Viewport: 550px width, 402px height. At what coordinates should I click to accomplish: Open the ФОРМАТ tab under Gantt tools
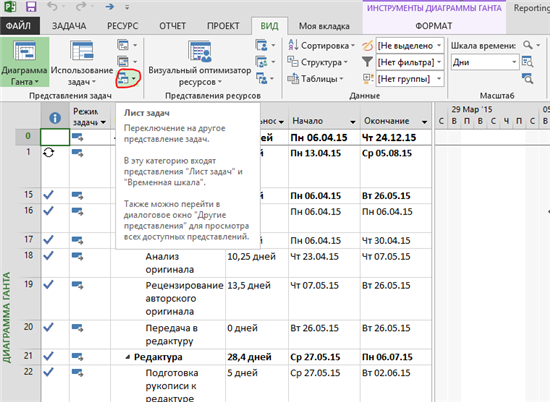coord(434,26)
